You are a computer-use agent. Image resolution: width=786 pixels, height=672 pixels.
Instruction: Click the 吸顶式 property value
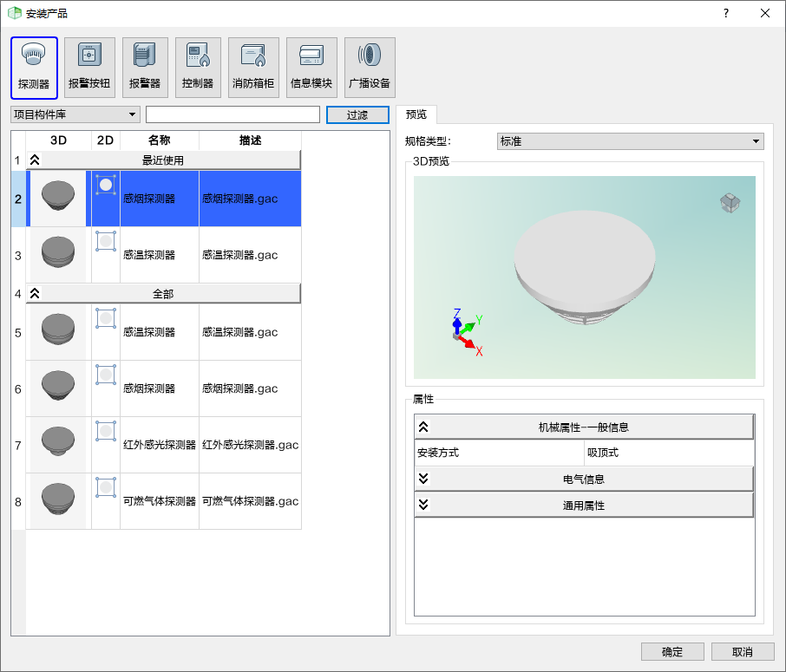[x=669, y=453]
